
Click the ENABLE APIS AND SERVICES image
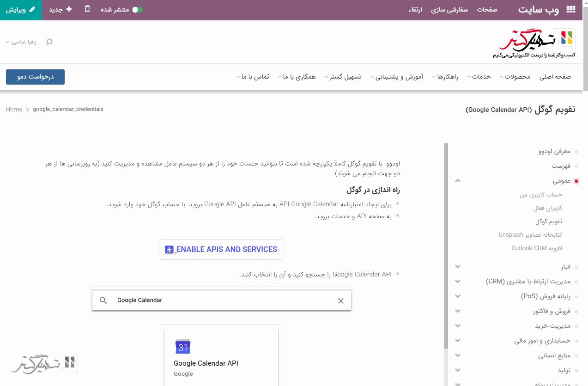(221, 250)
